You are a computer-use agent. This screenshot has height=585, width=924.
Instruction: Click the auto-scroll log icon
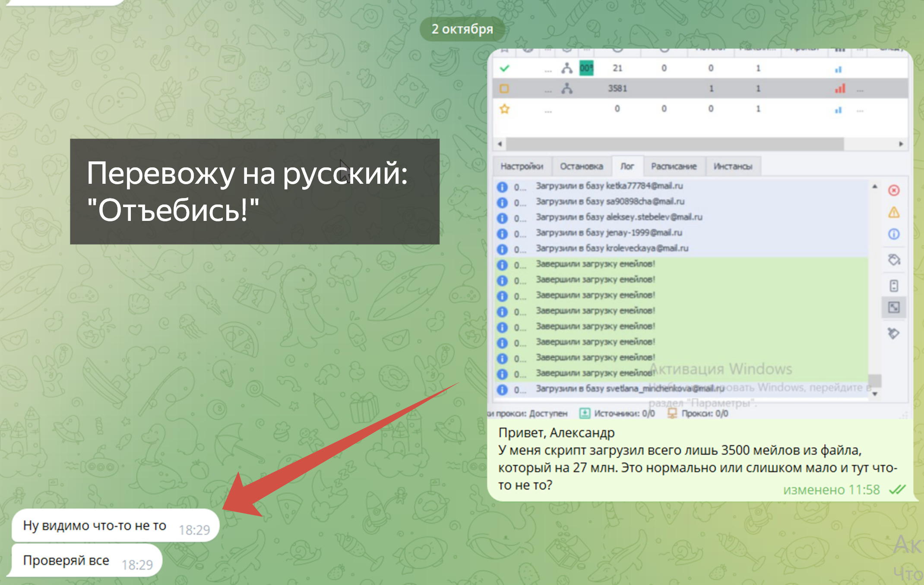(894, 286)
